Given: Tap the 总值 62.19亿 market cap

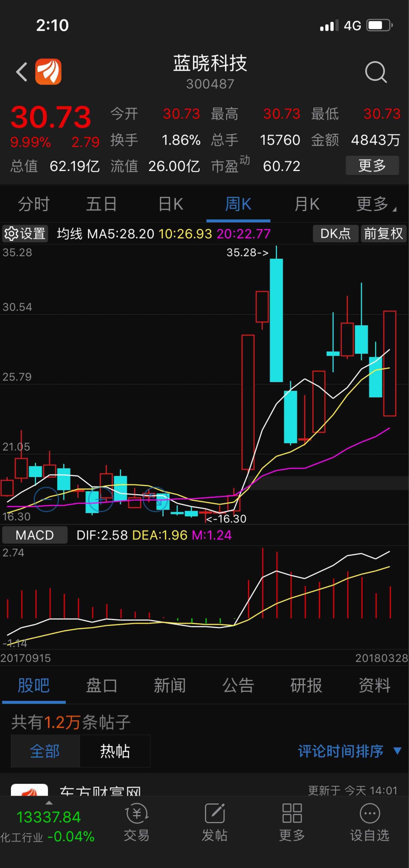Looking at the screenshot, I should point(55,166).
